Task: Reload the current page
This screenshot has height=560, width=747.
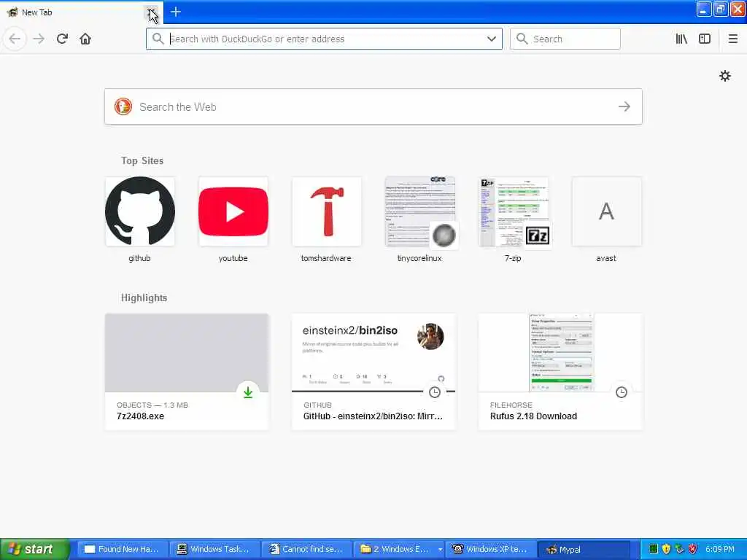Action: (x=62, y=39)
